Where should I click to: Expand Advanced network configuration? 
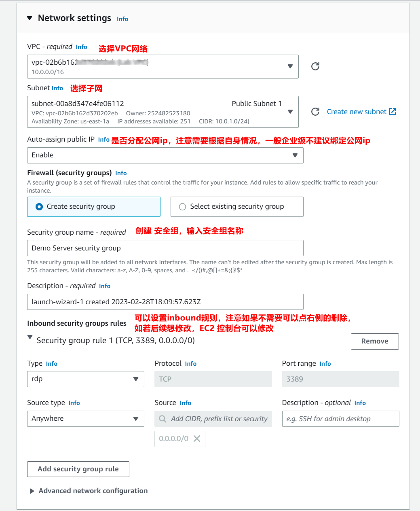tap(32, 491)
